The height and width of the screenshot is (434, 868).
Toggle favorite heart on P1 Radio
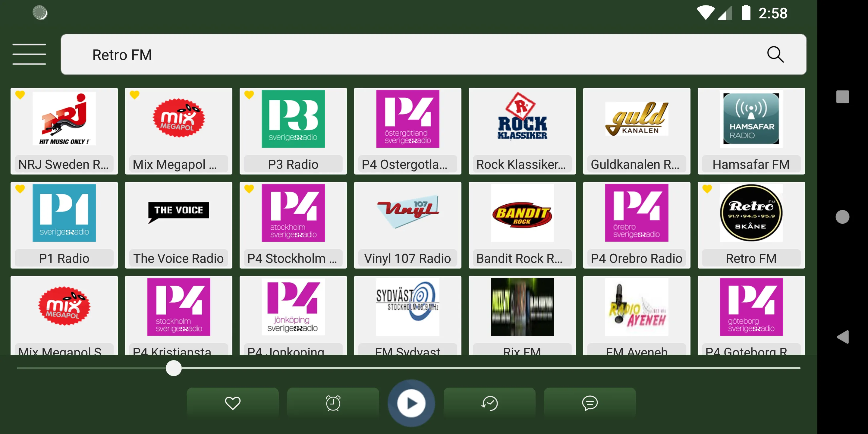point(20,189)
